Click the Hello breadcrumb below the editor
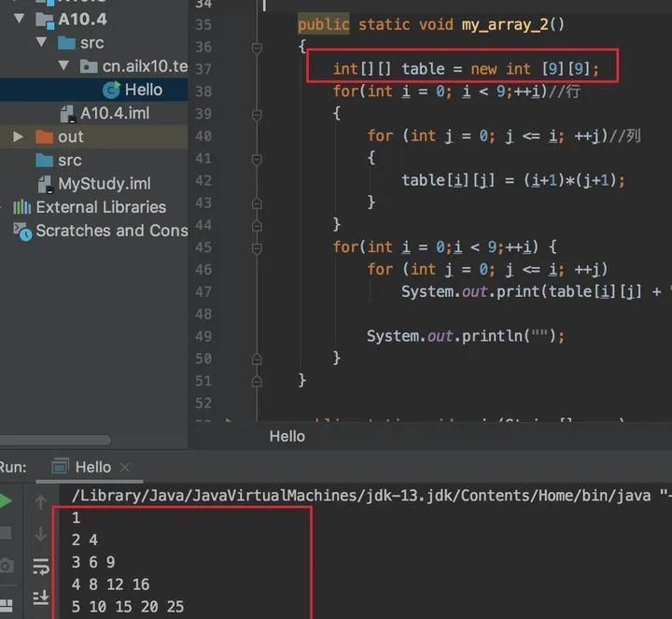 point(287,436)
